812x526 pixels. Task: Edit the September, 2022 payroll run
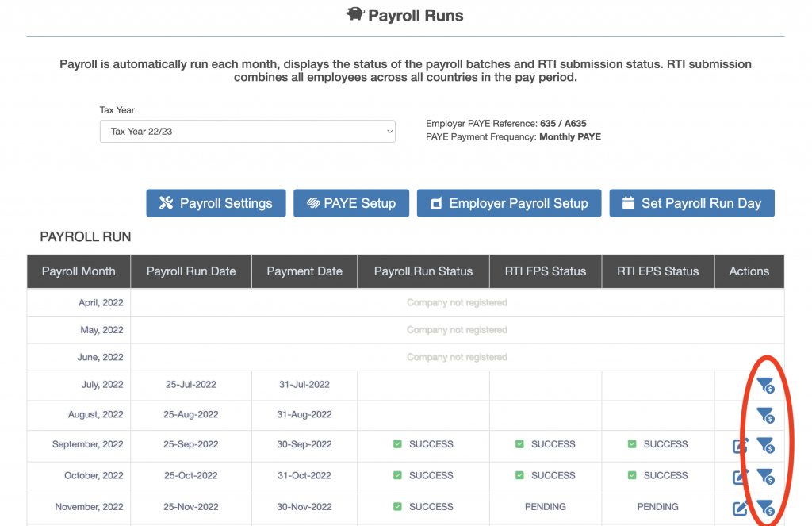[740, 446]
